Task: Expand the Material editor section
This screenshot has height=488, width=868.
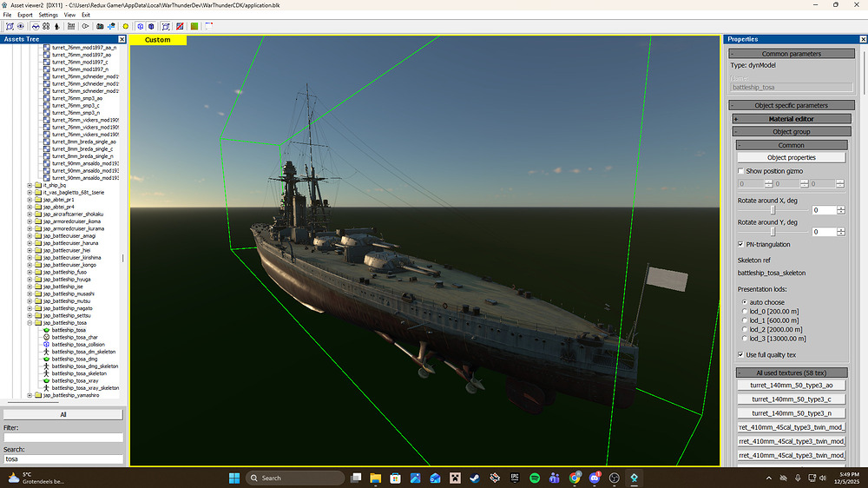Action: [736, 119]
